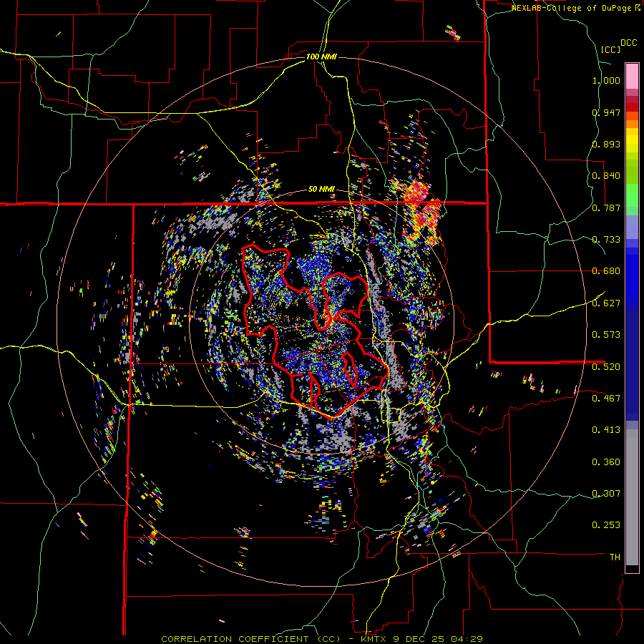Select the 1.000 value on the scale
The image size is (644, 644).
606,80
